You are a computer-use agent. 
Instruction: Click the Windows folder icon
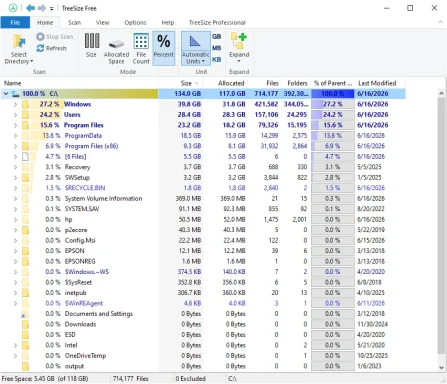[25, 104]
